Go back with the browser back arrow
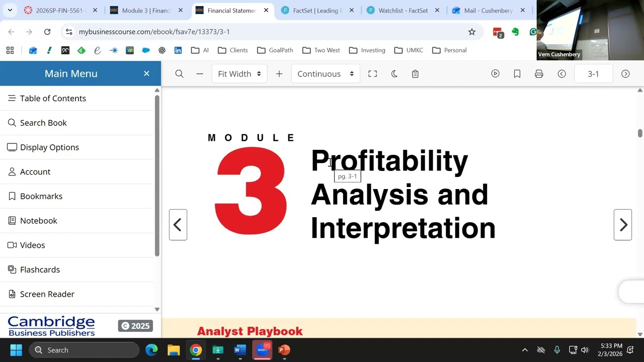The height and width of the screenshot is (362, 644). tap(11, 32)
